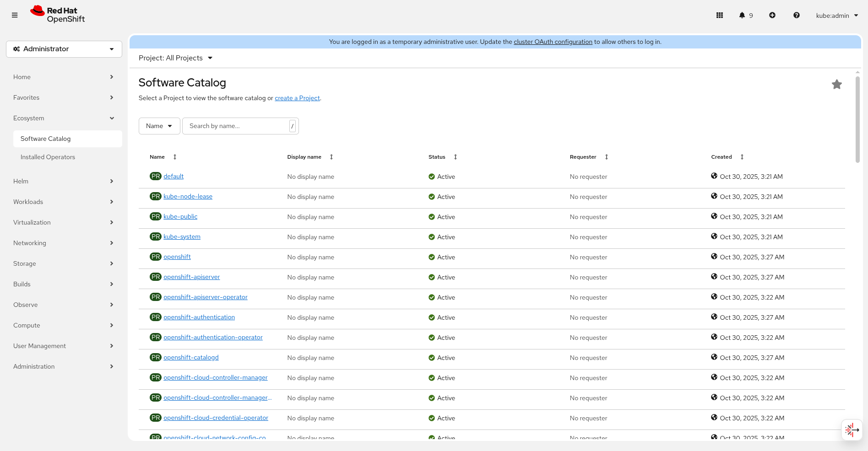
Task: Open the openshift-apiserver project link
Action: pyautogui.click(x=191, y=277)
